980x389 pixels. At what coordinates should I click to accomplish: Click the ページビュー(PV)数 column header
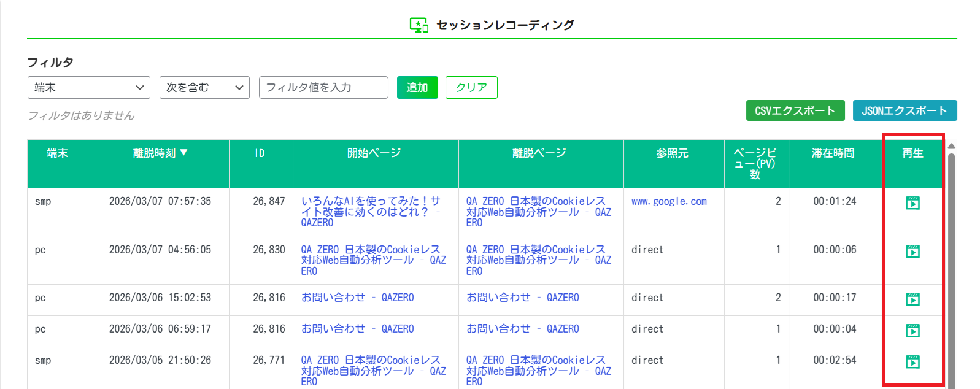pyautogui.click(x=755, y=163)
